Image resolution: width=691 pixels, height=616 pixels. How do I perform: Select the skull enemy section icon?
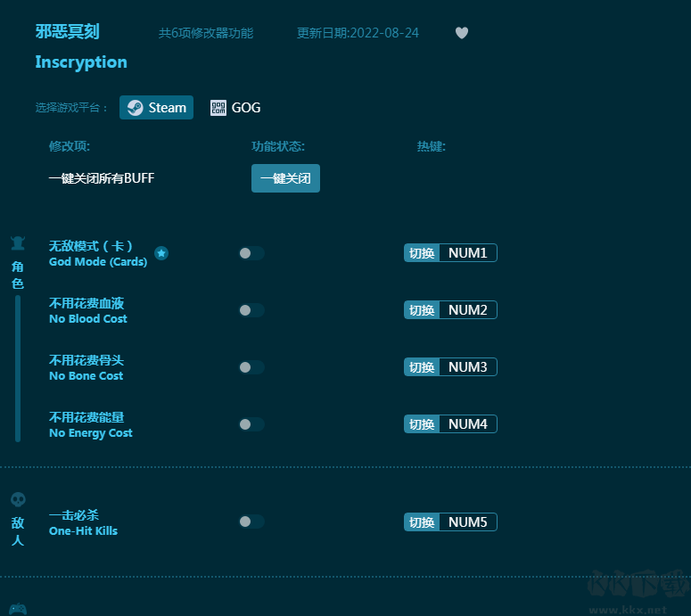click(x=18, y=499)
